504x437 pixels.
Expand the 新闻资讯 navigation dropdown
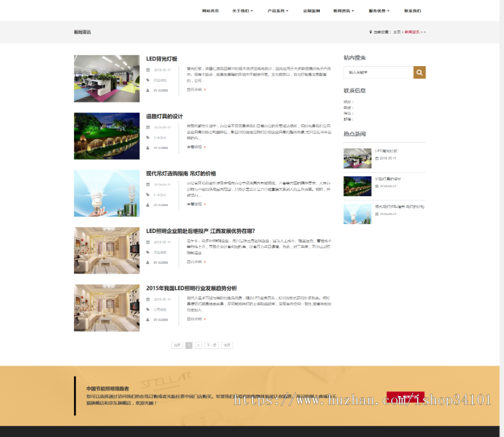point(344,10)
